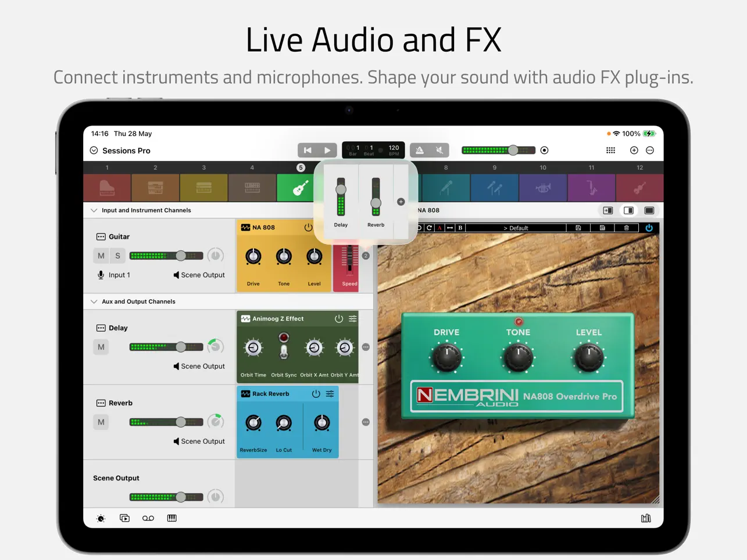This screenshot has height=560, width=747.
Task: Tap the circular record icon beside master volume
Action: [545, 150]
